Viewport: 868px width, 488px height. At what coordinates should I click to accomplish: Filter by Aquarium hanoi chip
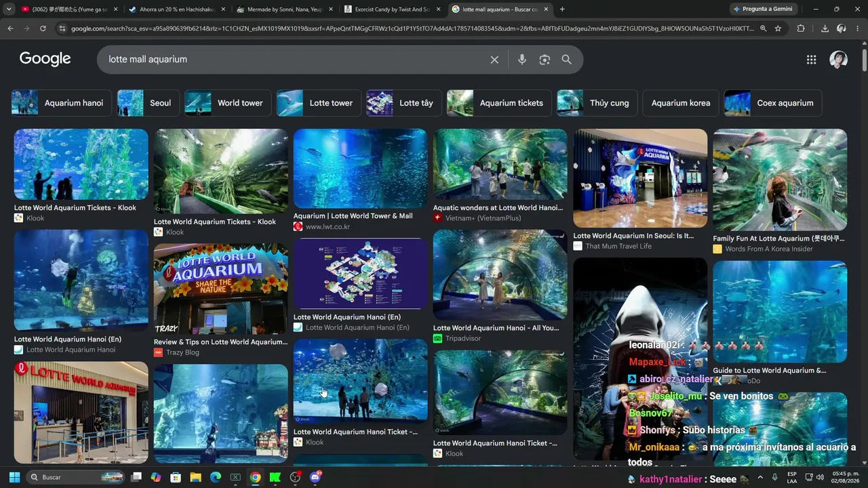click(x=61, y=103)
